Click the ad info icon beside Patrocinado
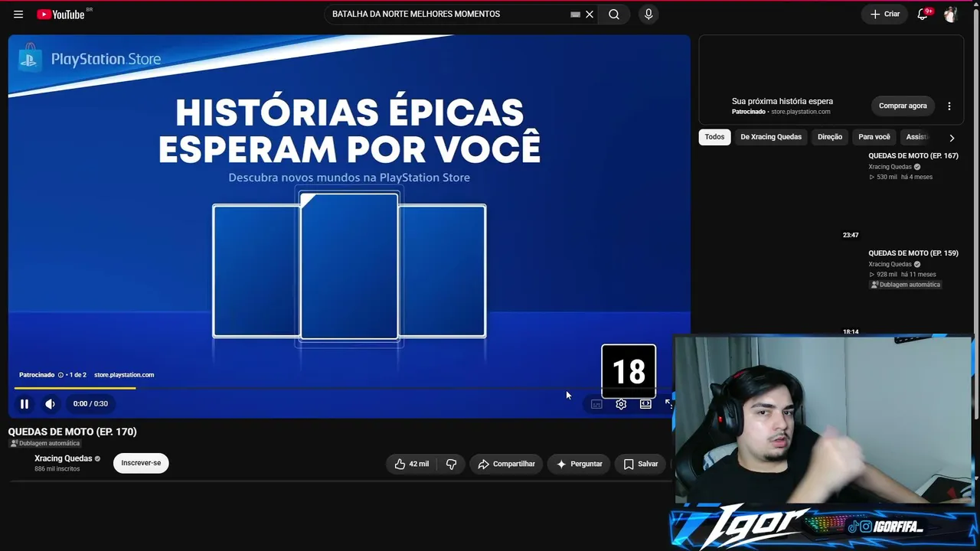980x551 pixels. pos(60,375)
